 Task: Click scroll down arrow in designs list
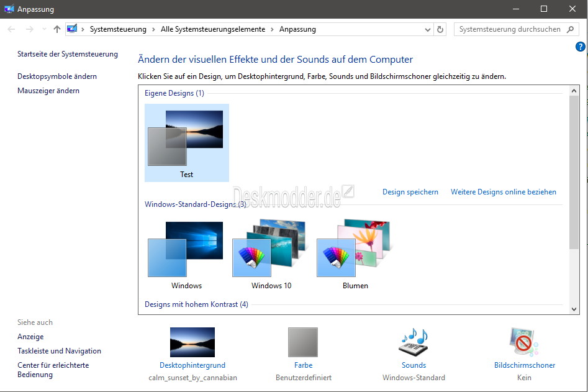574,308
